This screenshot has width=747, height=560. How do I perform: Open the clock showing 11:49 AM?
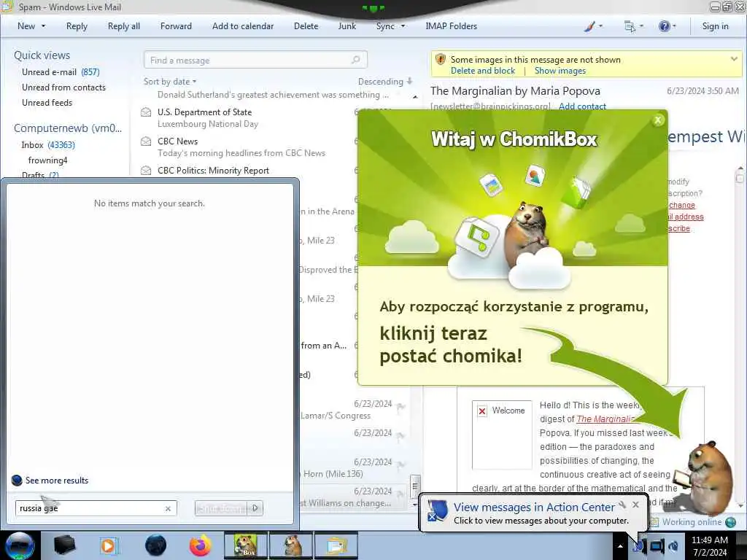point(709,546)
